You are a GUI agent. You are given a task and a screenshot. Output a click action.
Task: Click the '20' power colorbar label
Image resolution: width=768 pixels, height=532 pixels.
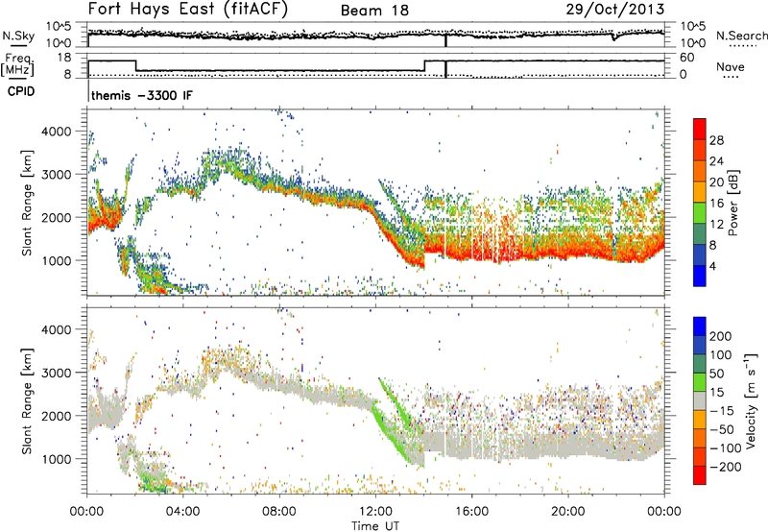716,182
